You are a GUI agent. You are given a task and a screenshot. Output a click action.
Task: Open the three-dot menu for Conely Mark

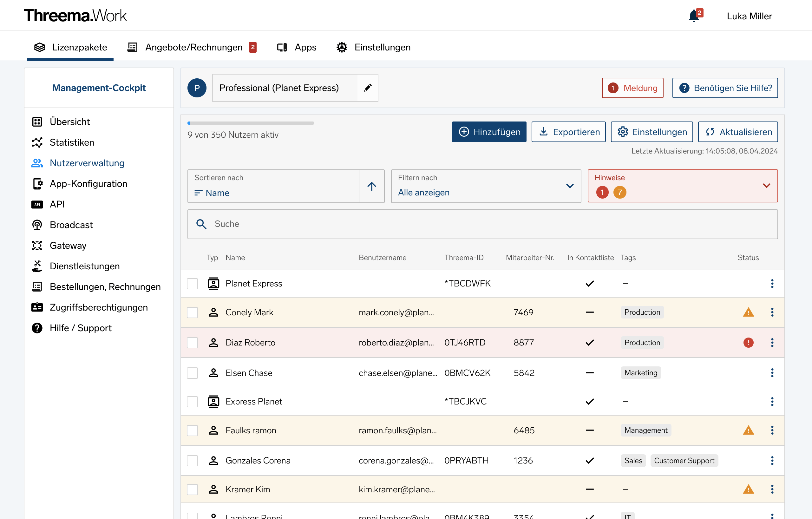(772, 312)
